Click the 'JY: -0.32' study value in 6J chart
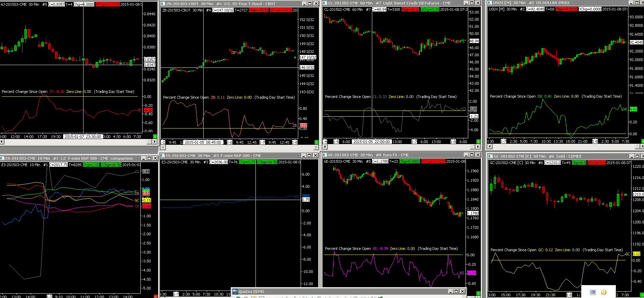This screenshot has height=298, width=644. pyautogui.click(x=57, y=92)
